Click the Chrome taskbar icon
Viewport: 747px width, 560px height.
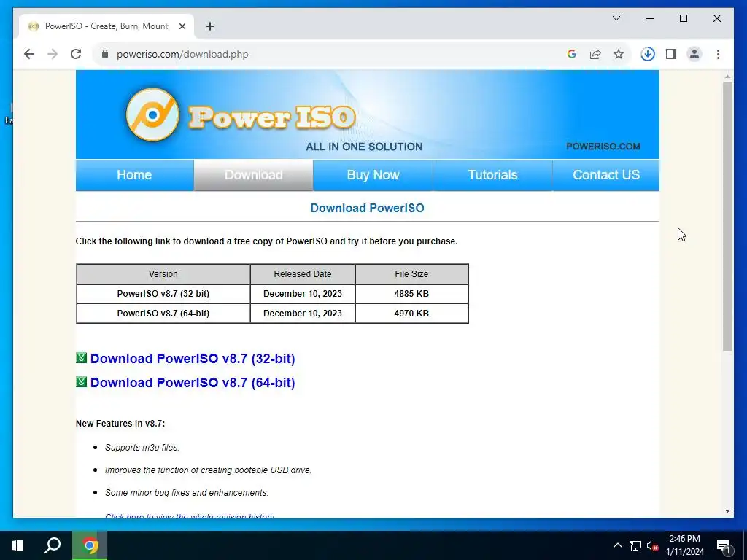coord(90,545)
